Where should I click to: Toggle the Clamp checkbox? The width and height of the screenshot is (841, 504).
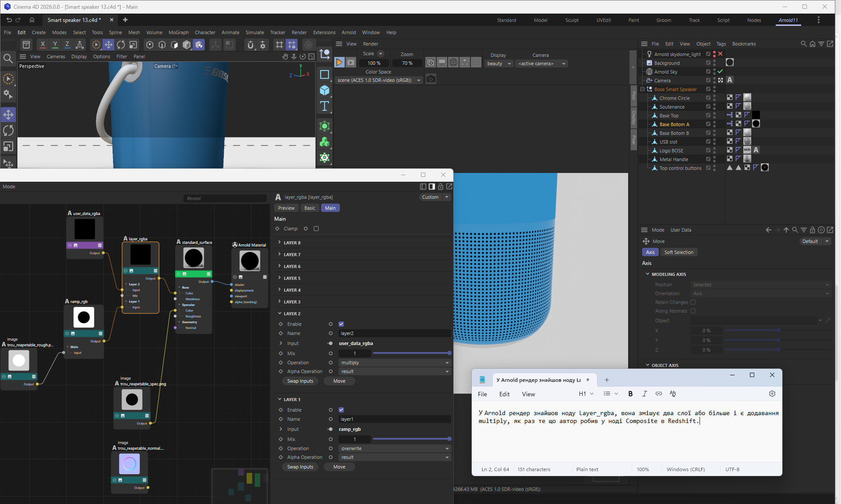point(316,229)
